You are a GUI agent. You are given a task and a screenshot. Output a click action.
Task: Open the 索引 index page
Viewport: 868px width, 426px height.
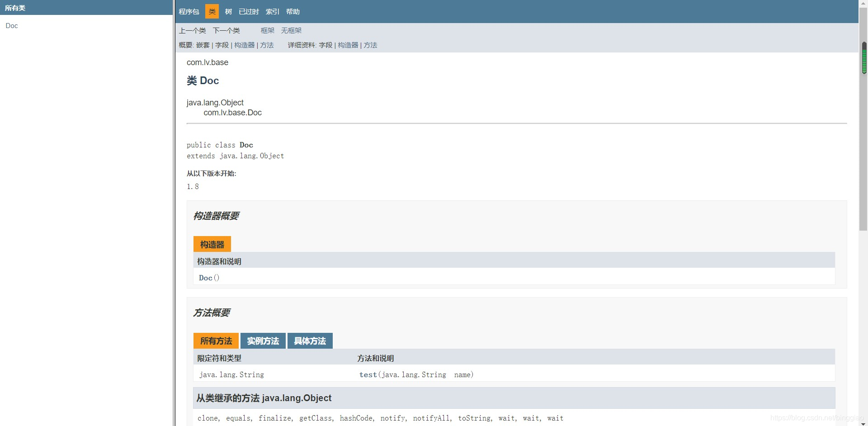(x=272, y=12)
